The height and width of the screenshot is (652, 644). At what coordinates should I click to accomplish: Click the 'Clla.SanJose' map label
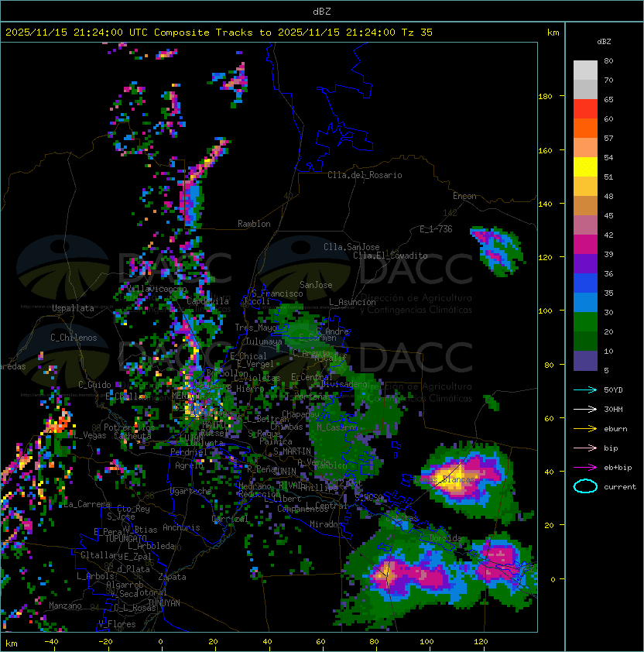[x=351, y=247]
